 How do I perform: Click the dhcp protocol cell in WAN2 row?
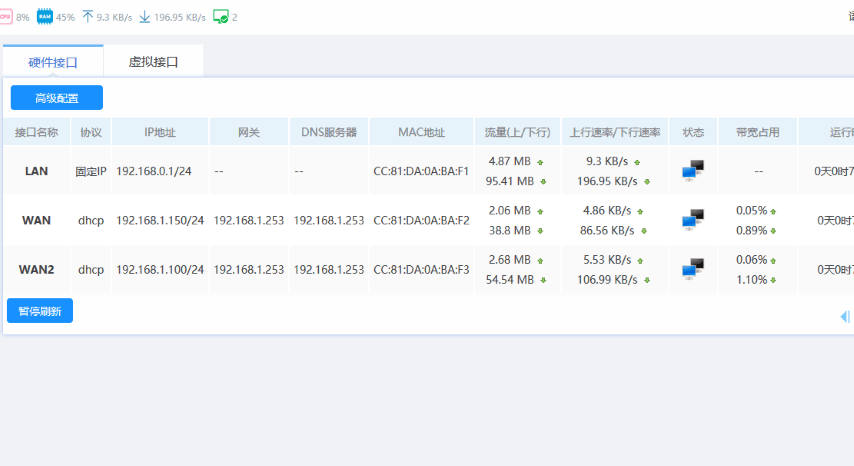coord(91,269)
